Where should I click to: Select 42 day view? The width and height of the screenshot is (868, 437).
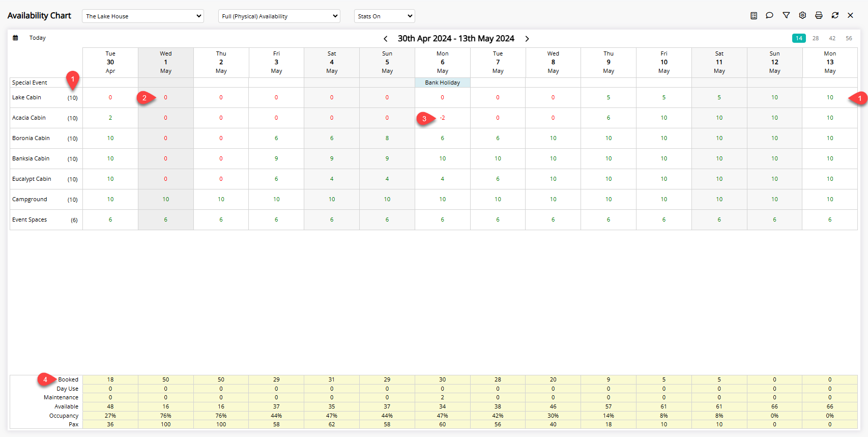(x=832, y=38)
